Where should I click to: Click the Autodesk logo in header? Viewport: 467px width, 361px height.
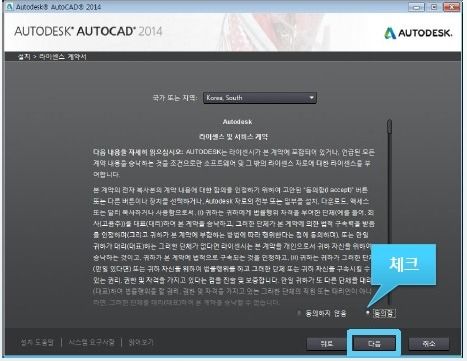click(x=418, y=33)
